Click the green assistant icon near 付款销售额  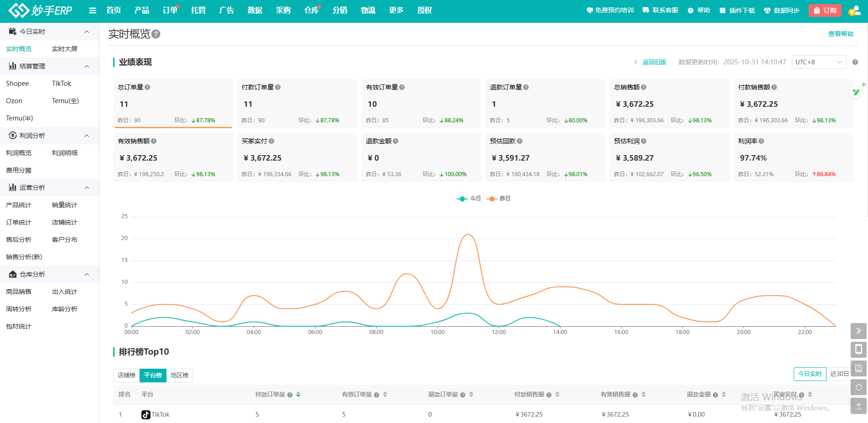tap(856, 92)
